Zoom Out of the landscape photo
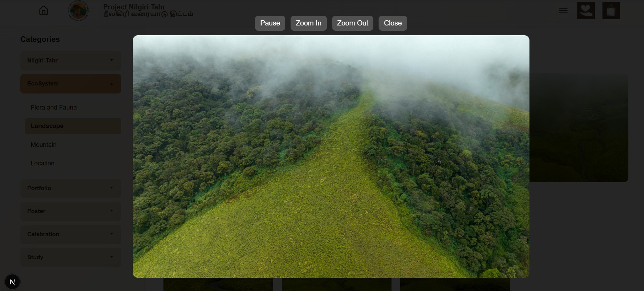This screenshot has height=291, width=644. pos(353,23)
